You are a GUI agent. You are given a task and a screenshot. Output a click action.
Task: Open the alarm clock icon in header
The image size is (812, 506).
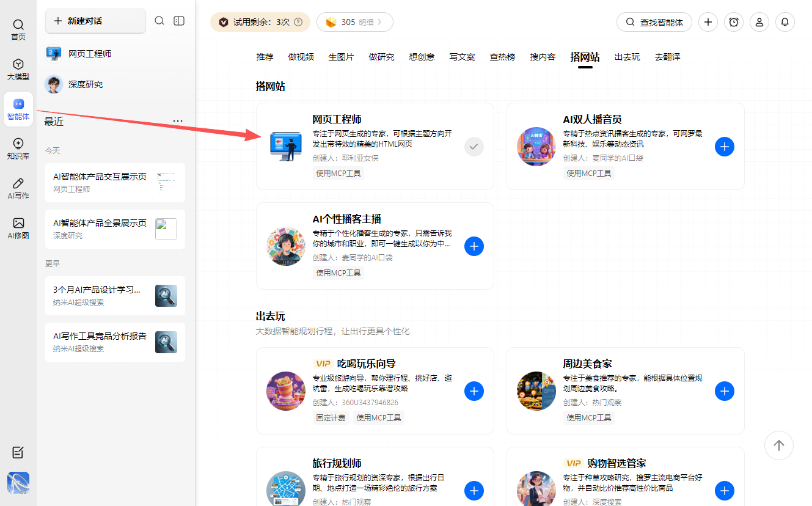[734, 22]
